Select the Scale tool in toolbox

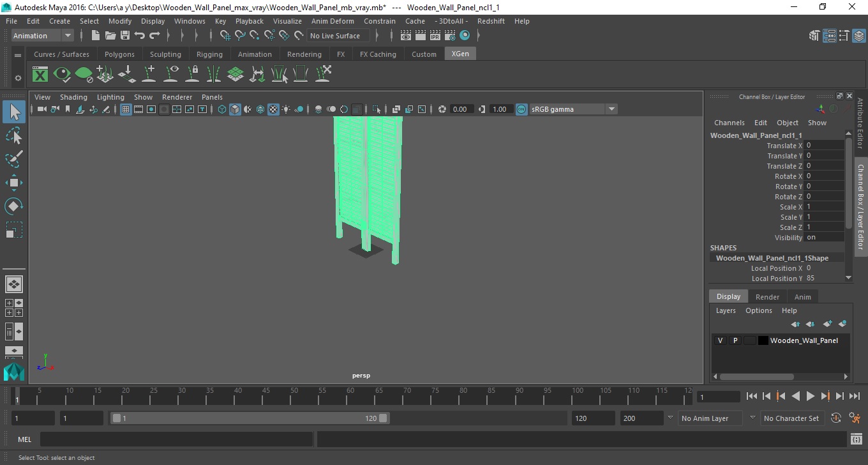pyautogui.click(x=14, y=230)
